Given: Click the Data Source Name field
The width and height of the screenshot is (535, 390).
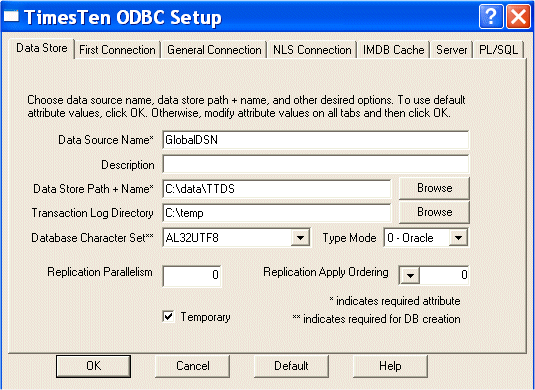Looking at the screenshot, I should pyautogui.click(x=316, y=140).
